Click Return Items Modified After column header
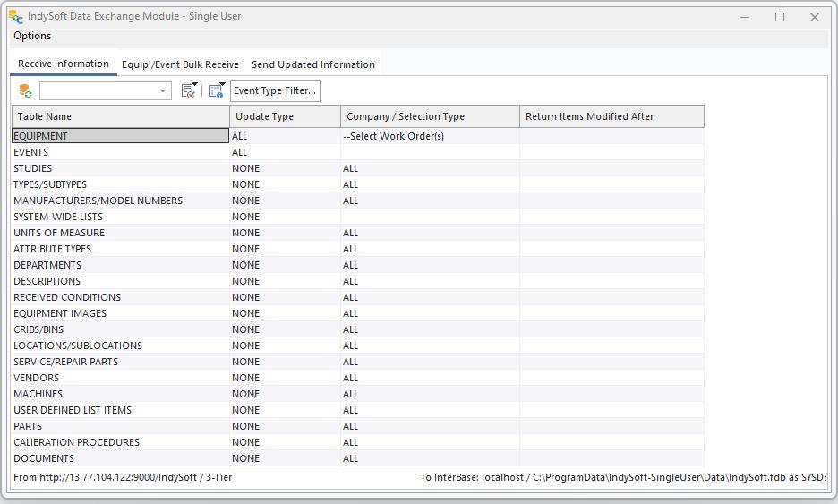 611,116
